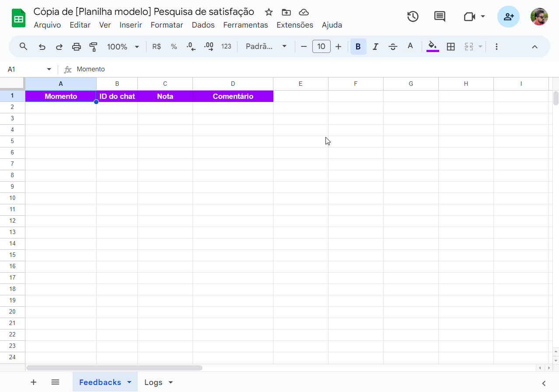The image size is (559, 392).
Task: Star this spreadsheet
Action: pos(269,12)
